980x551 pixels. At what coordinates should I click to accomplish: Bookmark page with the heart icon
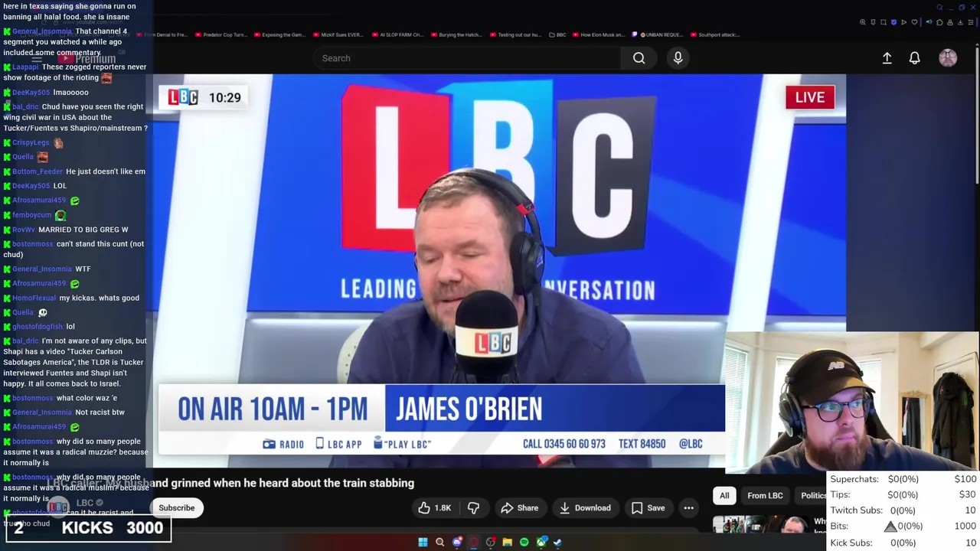point(914,22)
